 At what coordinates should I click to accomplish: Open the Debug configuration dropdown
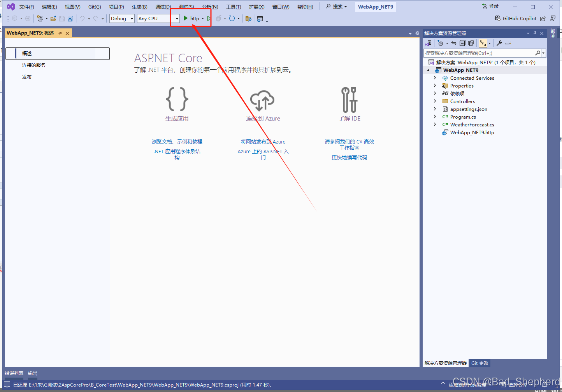132,18
